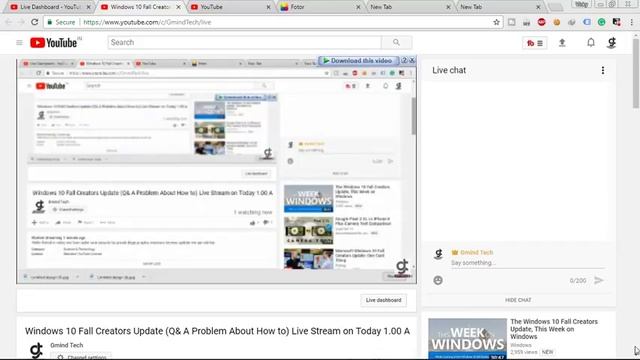
Task: Click the Gmind Tech name in chat
Action: tap(476, 252)
